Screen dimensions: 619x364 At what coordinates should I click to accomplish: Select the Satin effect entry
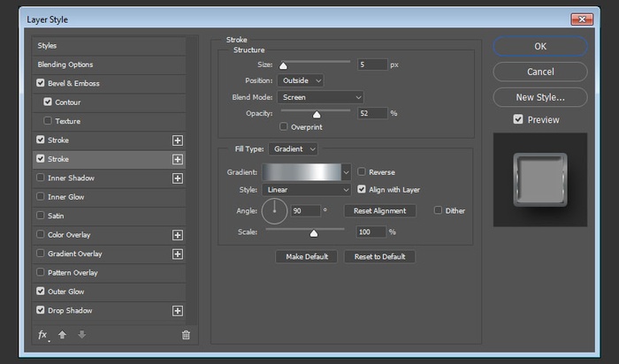55,216
